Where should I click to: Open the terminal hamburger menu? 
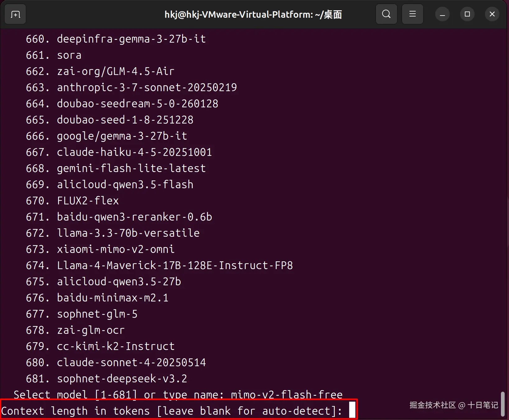click(x=412, y=14)
